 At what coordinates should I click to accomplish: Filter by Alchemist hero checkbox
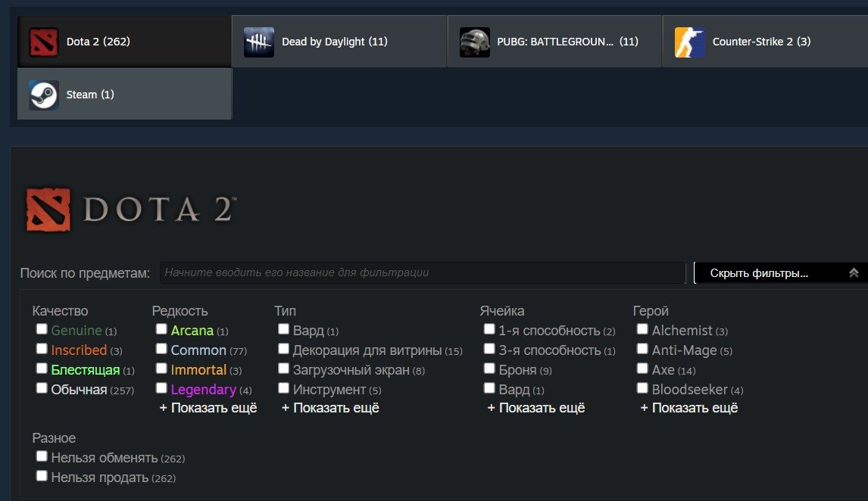(642, 329)
